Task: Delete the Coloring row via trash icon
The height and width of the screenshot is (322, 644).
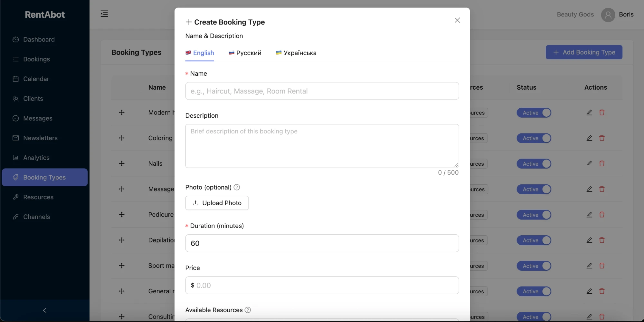Action: pyautogui.click(x=602, y=138)
